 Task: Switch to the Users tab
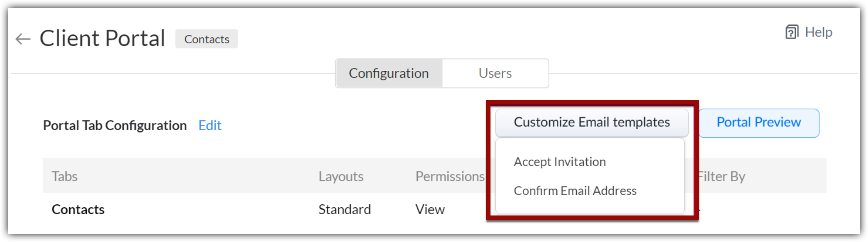[495, 73]
